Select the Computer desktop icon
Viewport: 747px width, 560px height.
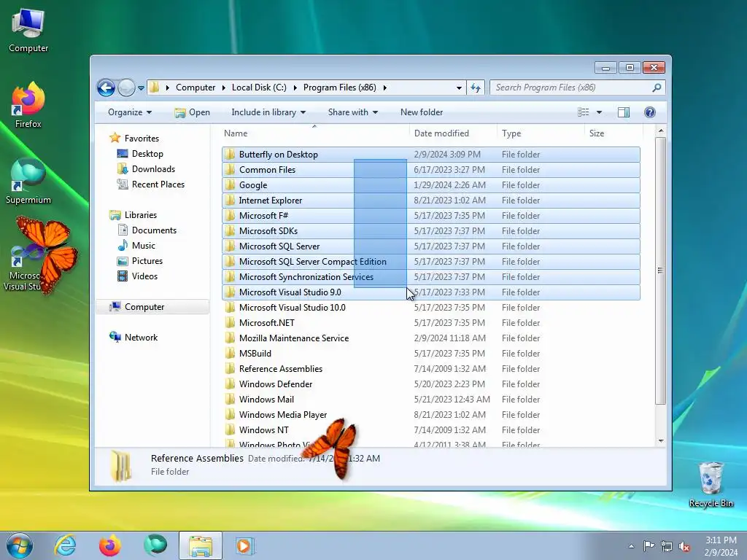[x=28, y=31]
